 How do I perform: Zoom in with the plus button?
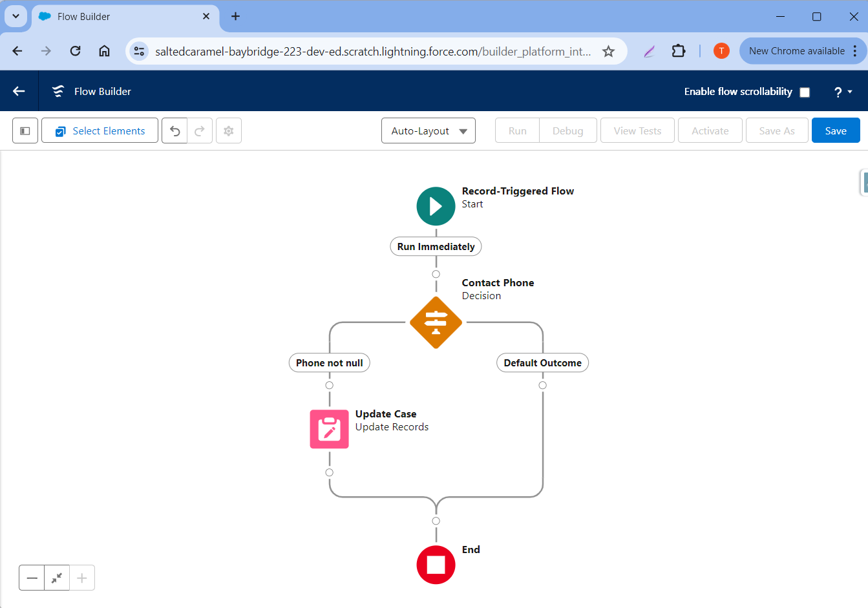click(82, 578)
